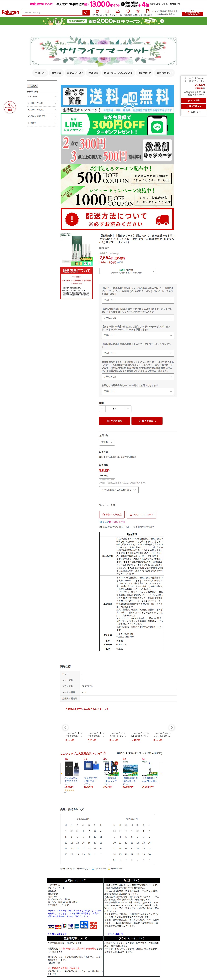The height and width of the screenshot is (980, 207).
Task: Expand すべての配送方法と送料を見る
Action: pyautogui.click(x=119, y=490)
